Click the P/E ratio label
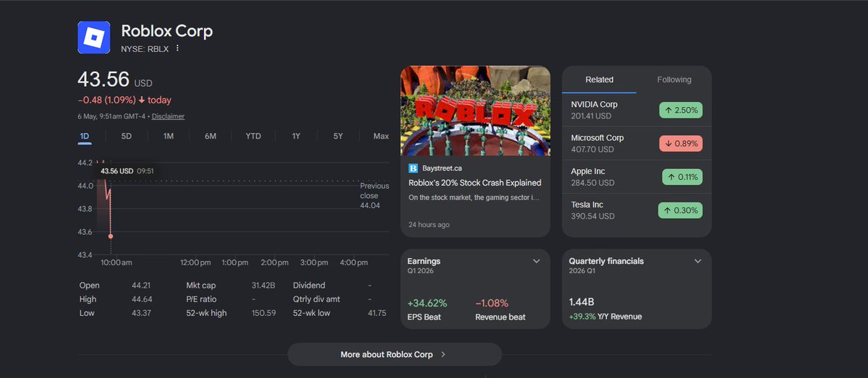 201,299
